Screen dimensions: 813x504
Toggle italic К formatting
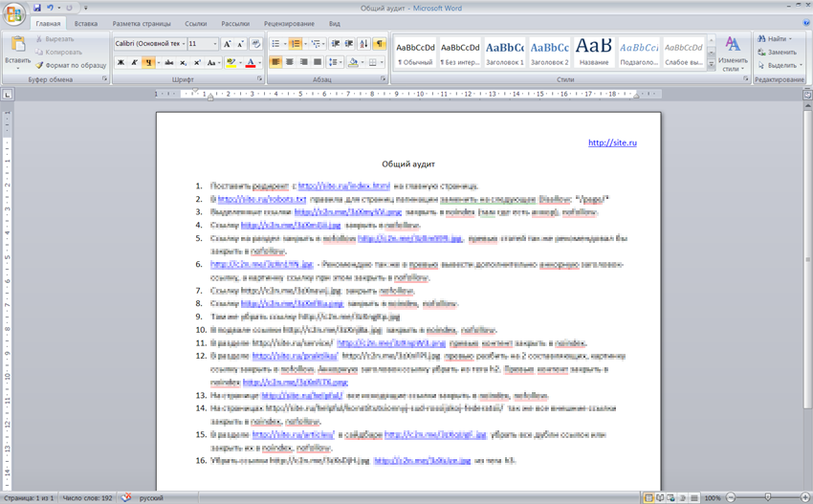pos(134,62)
